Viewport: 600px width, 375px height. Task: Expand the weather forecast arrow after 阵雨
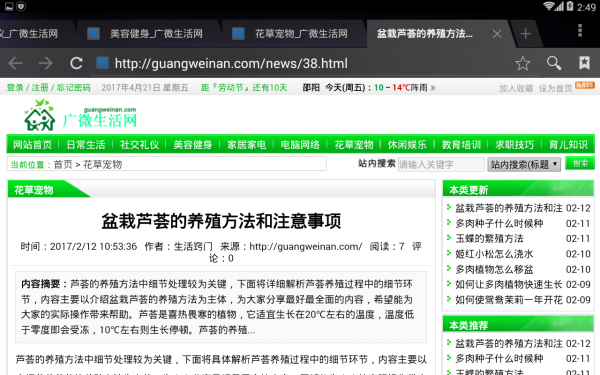(433, 88)
